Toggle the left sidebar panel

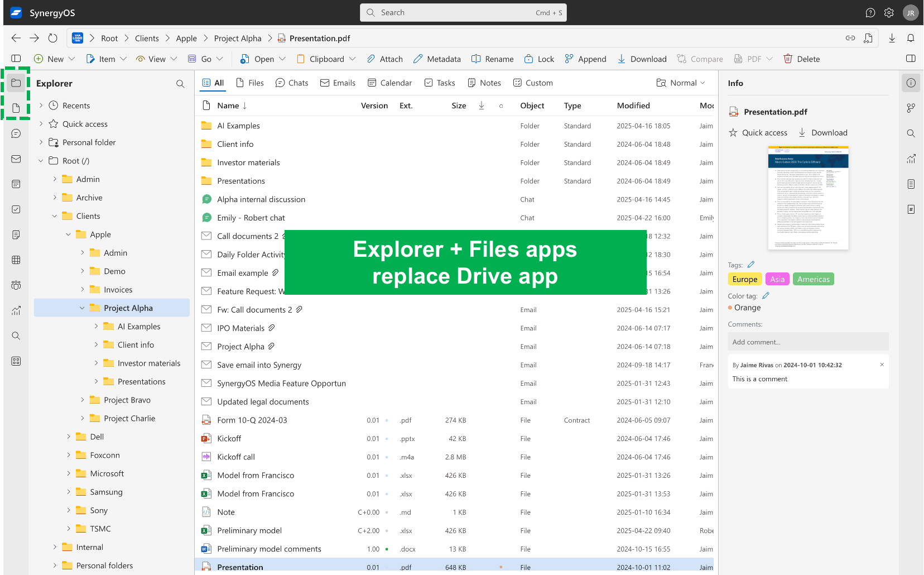[16, 59]
